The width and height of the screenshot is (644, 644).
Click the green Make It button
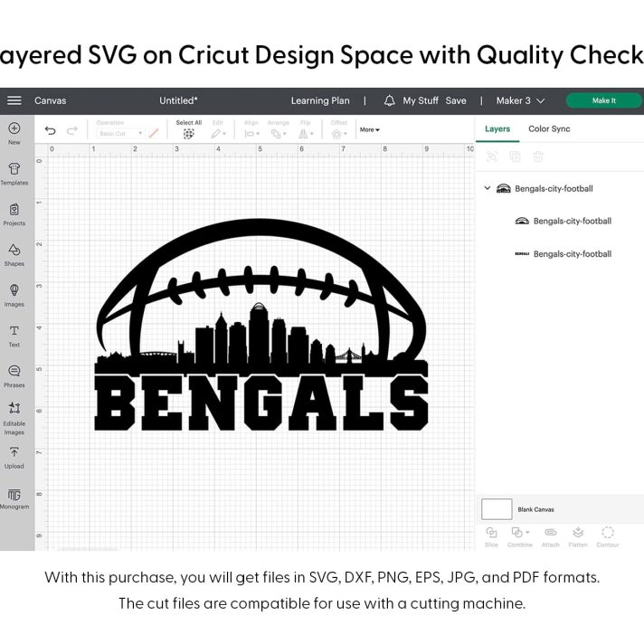[604, 100]
